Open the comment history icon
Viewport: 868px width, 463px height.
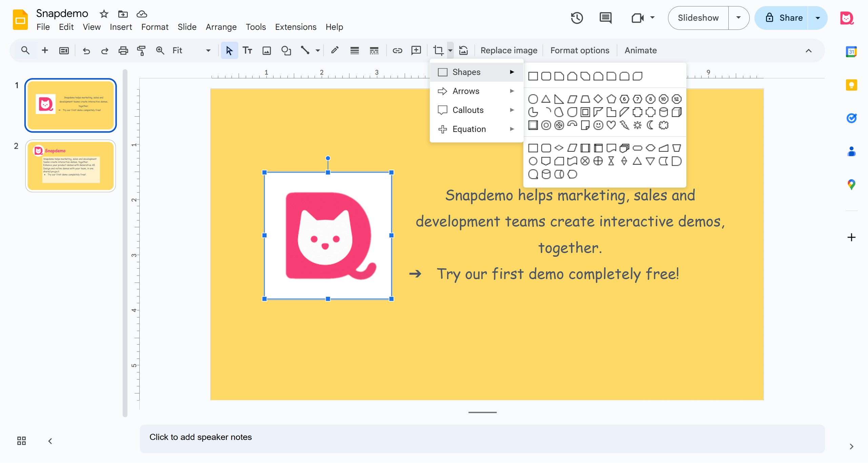coord(605,18)
